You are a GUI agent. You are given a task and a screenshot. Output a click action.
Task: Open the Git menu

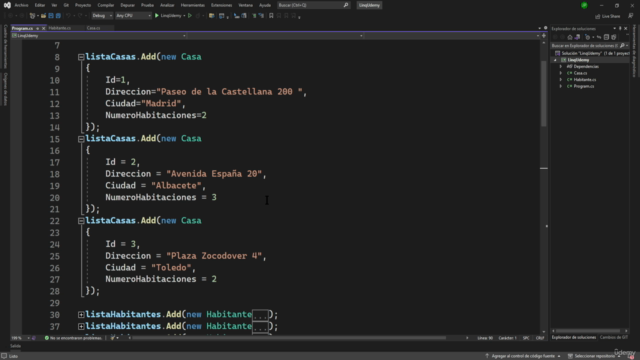coord(66,5)
